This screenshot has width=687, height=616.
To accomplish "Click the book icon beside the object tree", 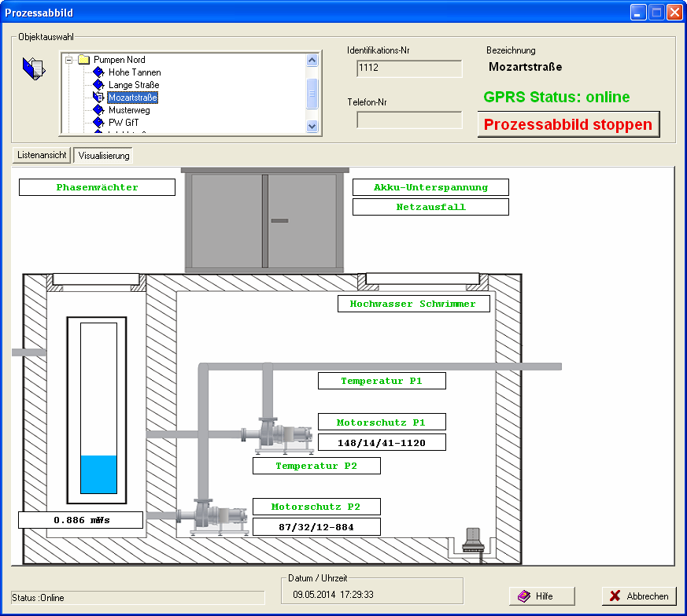I will 34,69.
